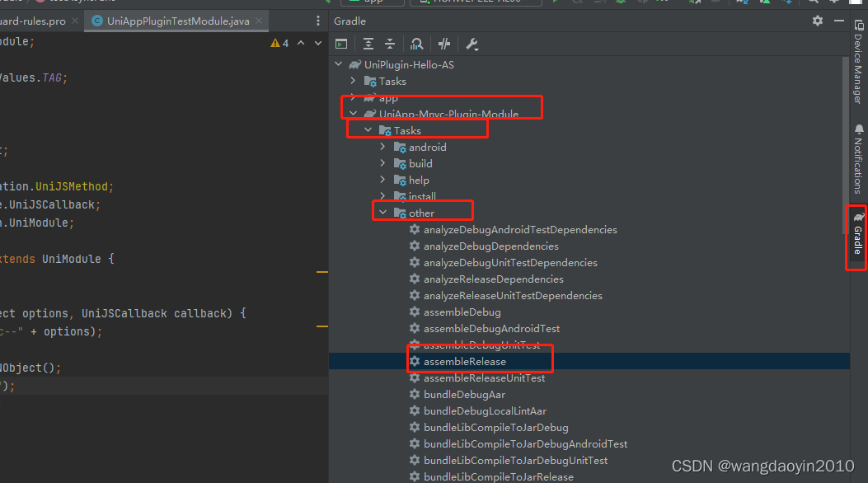Viewport: 868px width, 483px height.
Task: Expand the app module node
Action: click(353, 97)
